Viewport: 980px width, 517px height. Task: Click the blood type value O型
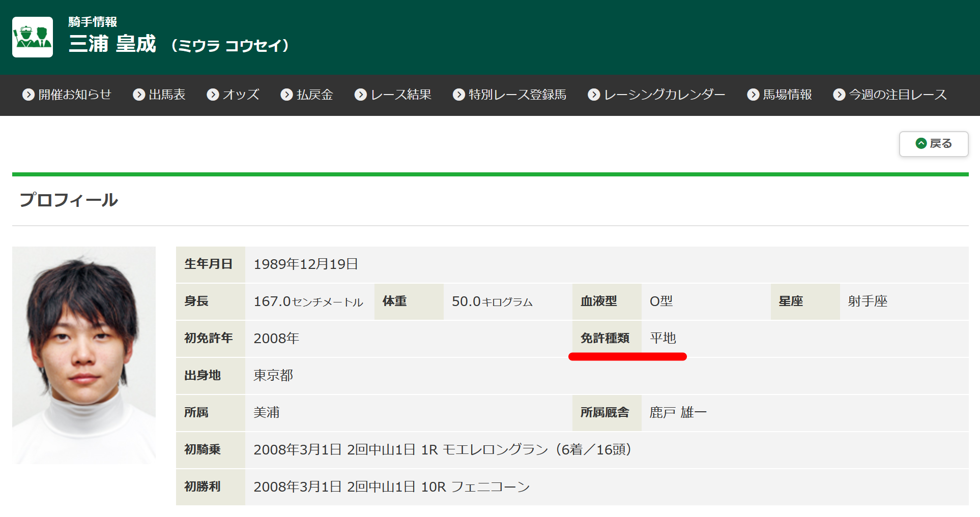(x=661, y=301)
